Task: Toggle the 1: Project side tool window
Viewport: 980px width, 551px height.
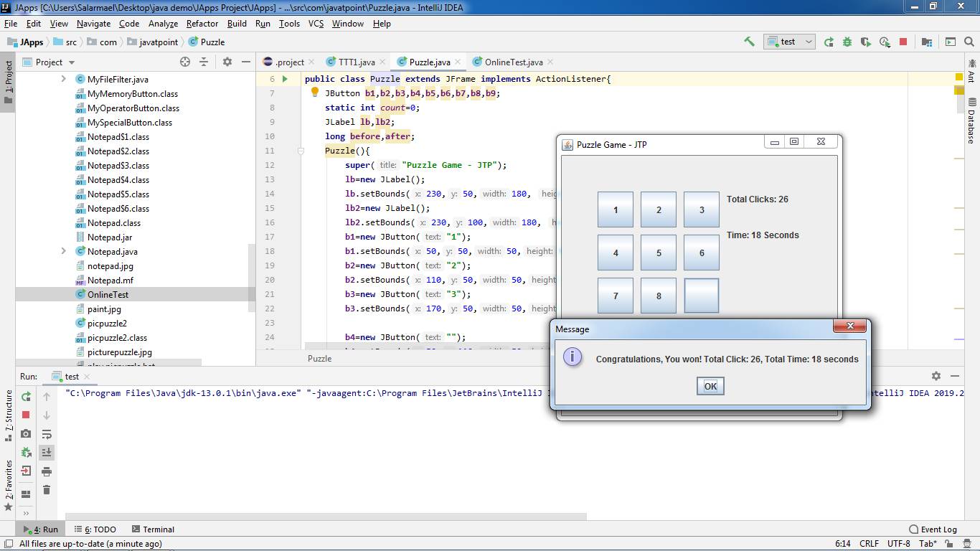Action: click(9, 82)
